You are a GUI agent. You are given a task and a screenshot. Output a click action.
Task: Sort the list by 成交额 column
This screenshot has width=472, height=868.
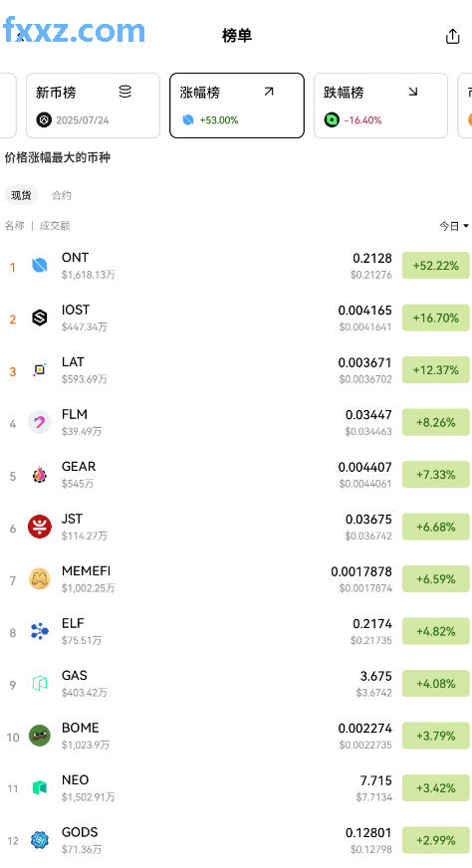point(55,226)
